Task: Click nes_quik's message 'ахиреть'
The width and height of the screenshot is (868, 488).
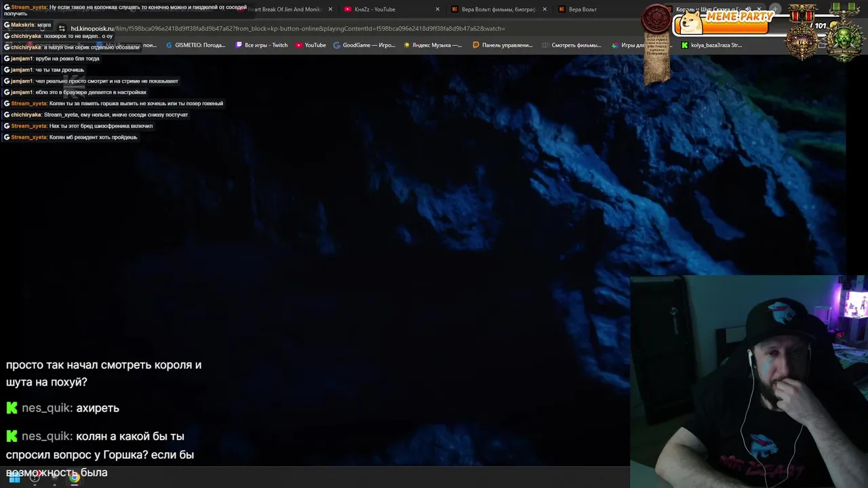Action: click(62, 408)
